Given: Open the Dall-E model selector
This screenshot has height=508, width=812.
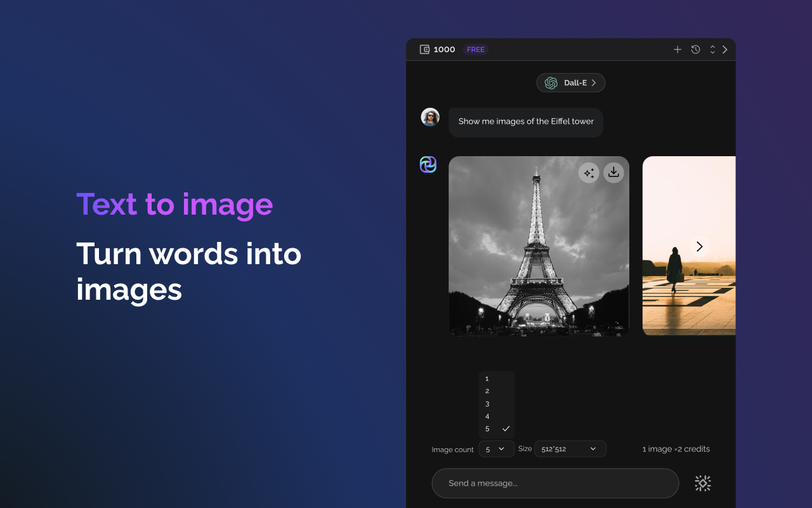Looking at the screenshot, I should (570, 83).
